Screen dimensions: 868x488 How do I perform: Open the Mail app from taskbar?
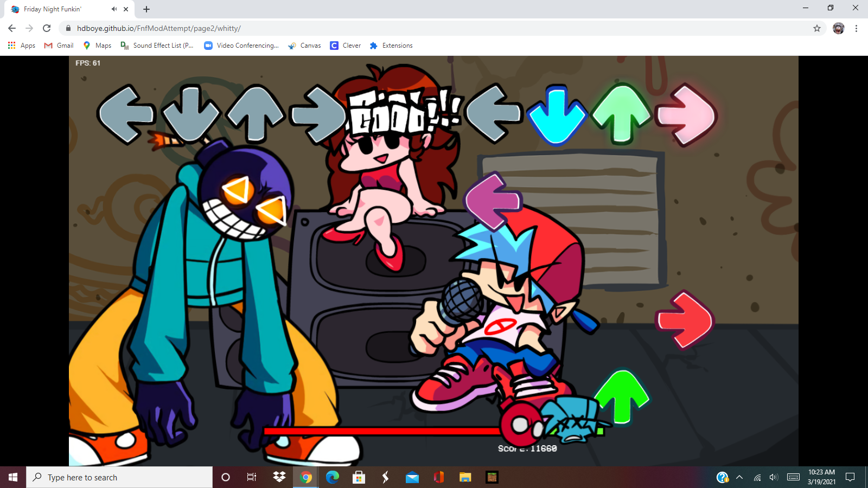[412, 477]
